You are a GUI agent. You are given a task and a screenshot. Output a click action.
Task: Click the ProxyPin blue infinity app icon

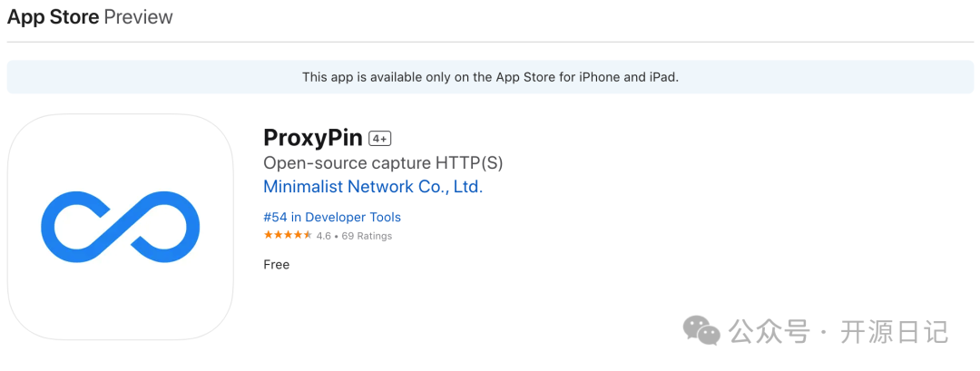pyautogui.click(x=121, y=227)
